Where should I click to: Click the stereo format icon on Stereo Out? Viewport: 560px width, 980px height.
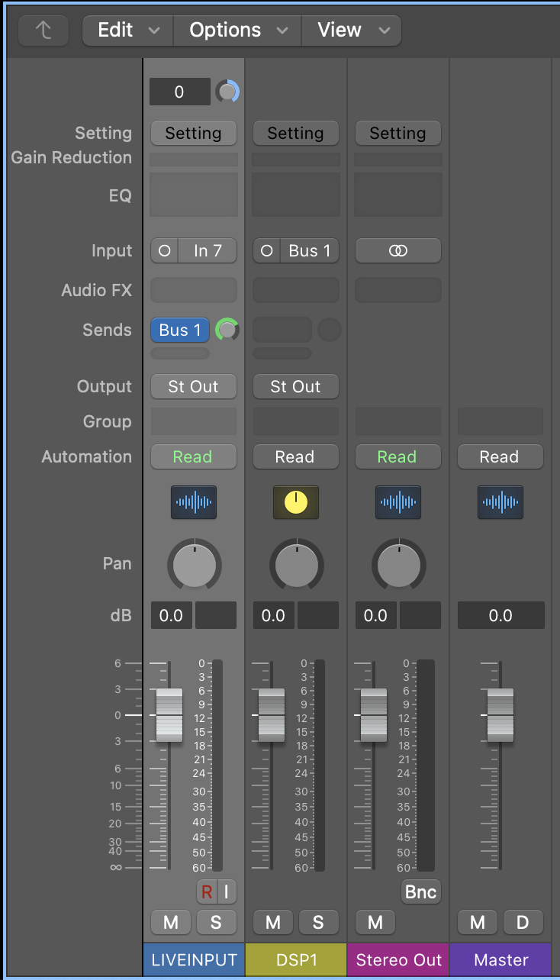[x=397, y=250]
